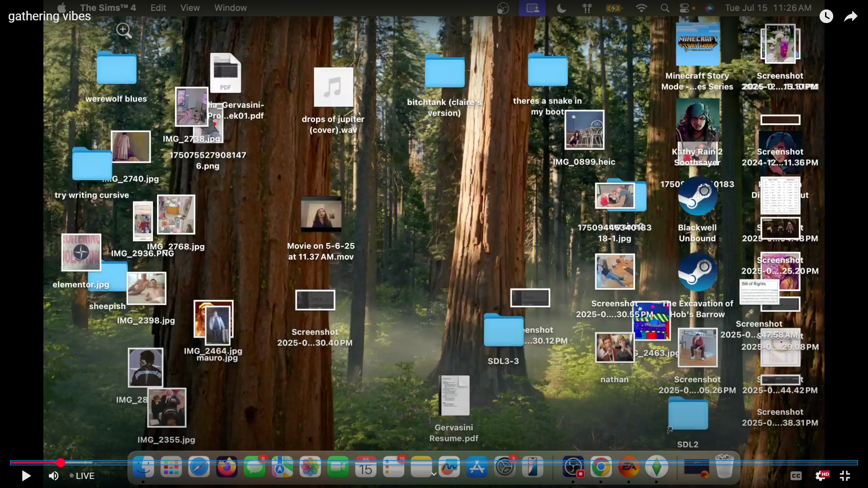The height and width of the screenshot is (488, 868).
Task: Click the Siri menu bar icon
Action: click(x=709, y=8)
